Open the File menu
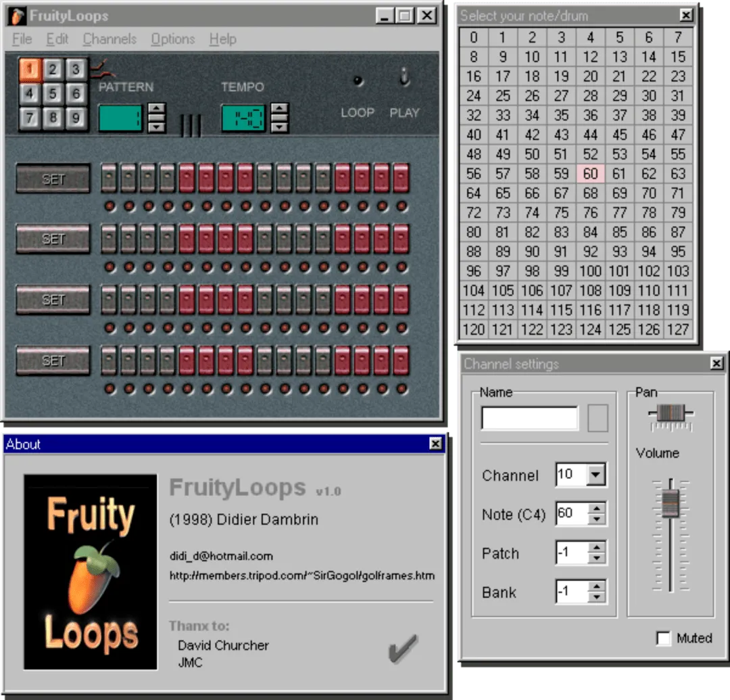This screenshot has width=730, height=700. [x=22, y=39]
